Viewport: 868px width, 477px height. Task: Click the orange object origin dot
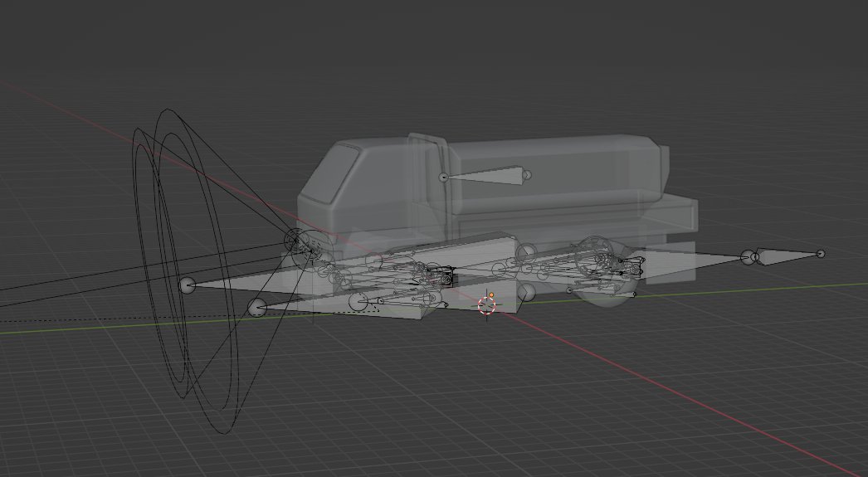tap(491, 295)
